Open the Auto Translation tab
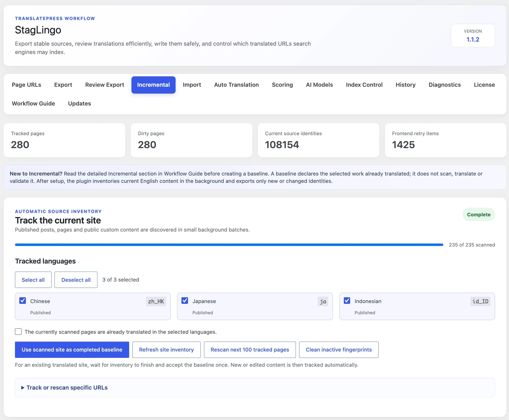The height and width of the screenshot is (420, 509). tap(236, 85)
